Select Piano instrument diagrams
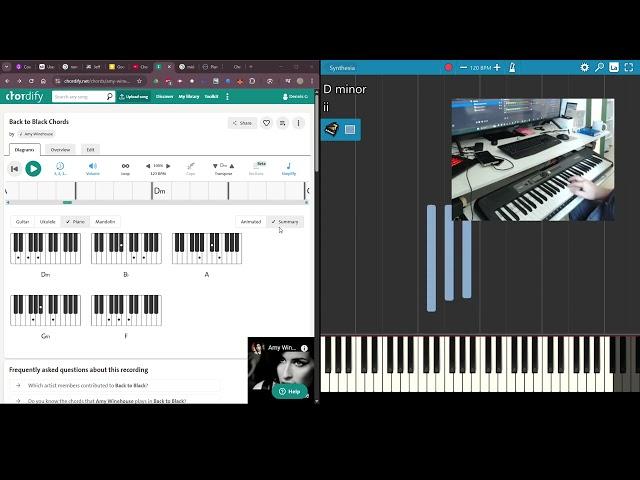The image size is (640, 480). (x=75, y=222)
